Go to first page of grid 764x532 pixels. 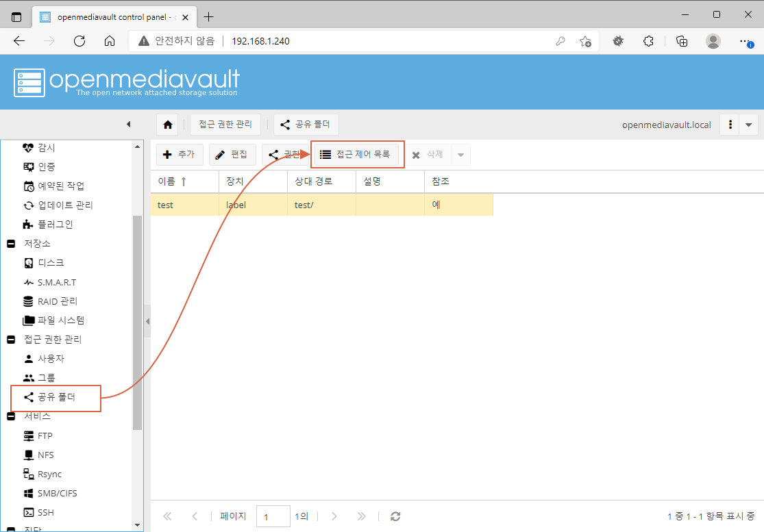click(167, 516)
